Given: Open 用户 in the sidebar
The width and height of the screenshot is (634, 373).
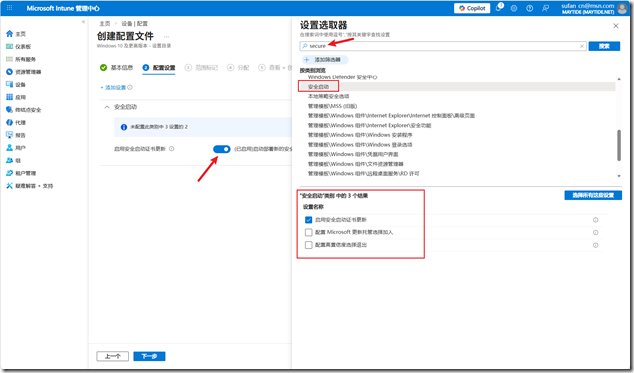Looking at the screenshot, I should click(16, 148).
